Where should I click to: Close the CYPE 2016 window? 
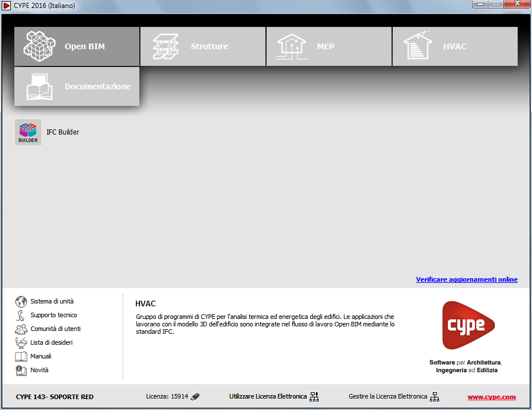pos(517,4)
